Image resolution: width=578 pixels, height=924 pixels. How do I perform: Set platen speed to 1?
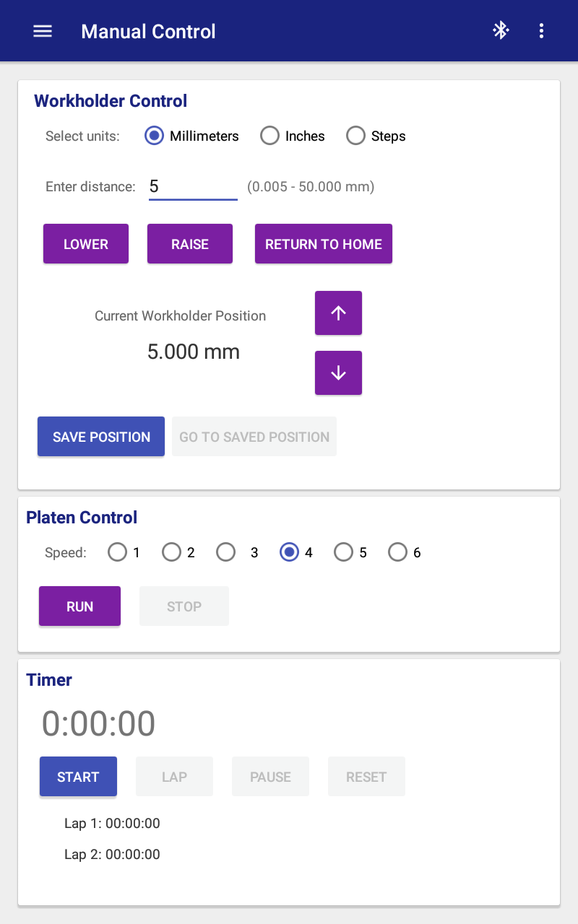[x=124, y=552]
